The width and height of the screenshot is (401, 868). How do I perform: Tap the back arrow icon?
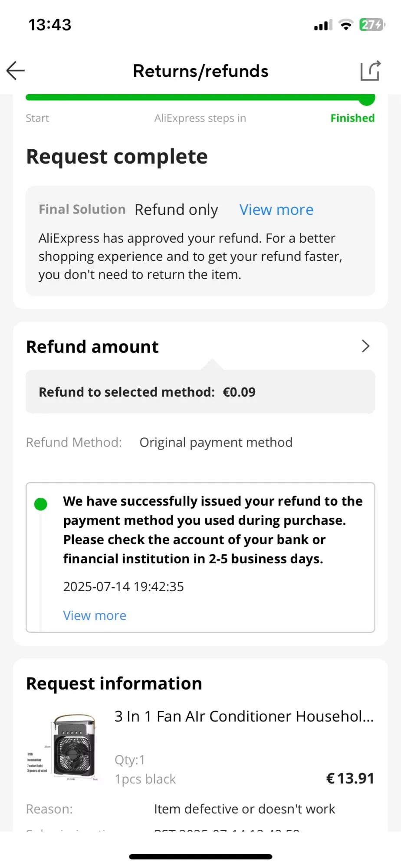(x=16, y=71)
